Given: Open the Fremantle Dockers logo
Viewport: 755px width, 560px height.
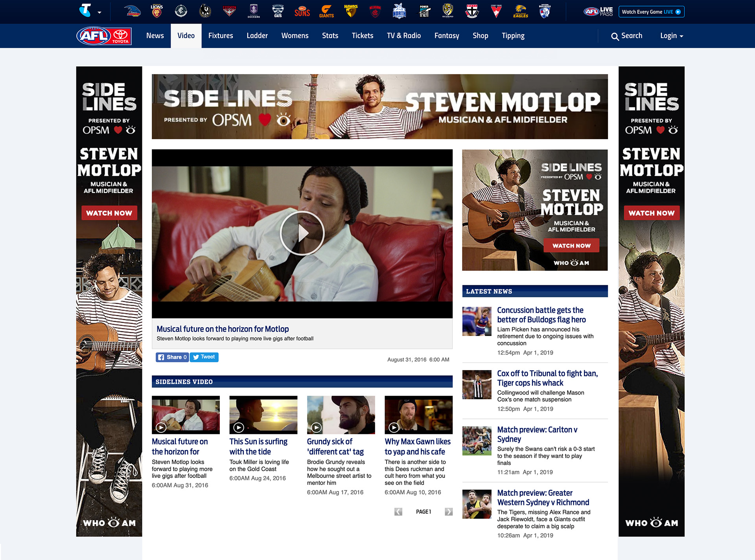Looking at the screenshot, I should (x=254, y=11).
